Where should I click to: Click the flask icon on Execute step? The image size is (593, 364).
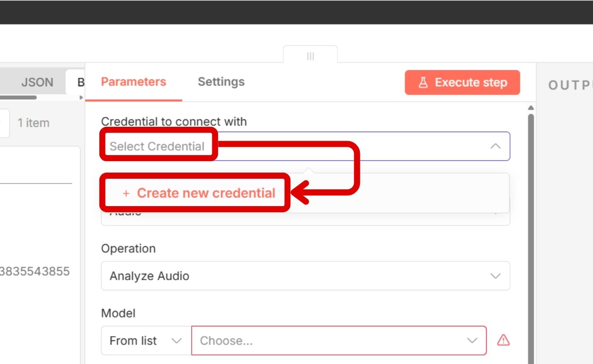click(423, 83)
